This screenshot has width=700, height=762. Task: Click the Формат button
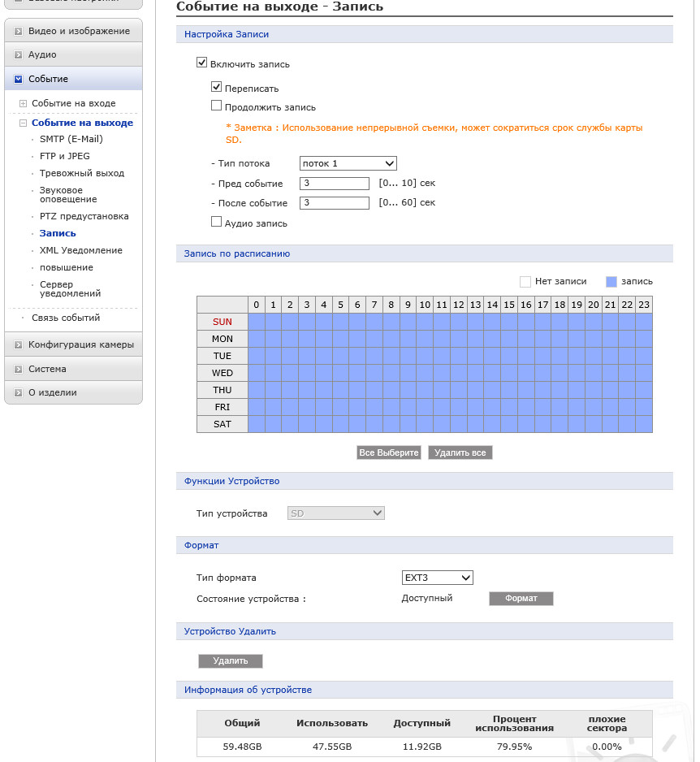click(521, 598)
